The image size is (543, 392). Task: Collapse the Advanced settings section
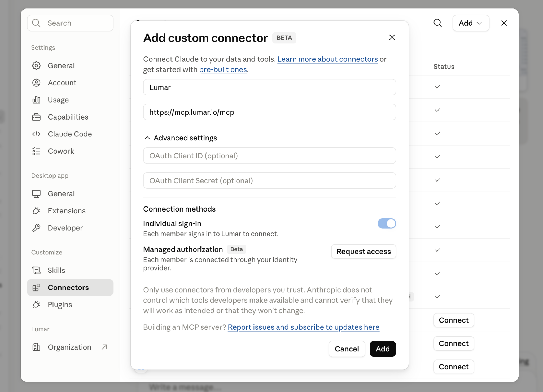180,138
